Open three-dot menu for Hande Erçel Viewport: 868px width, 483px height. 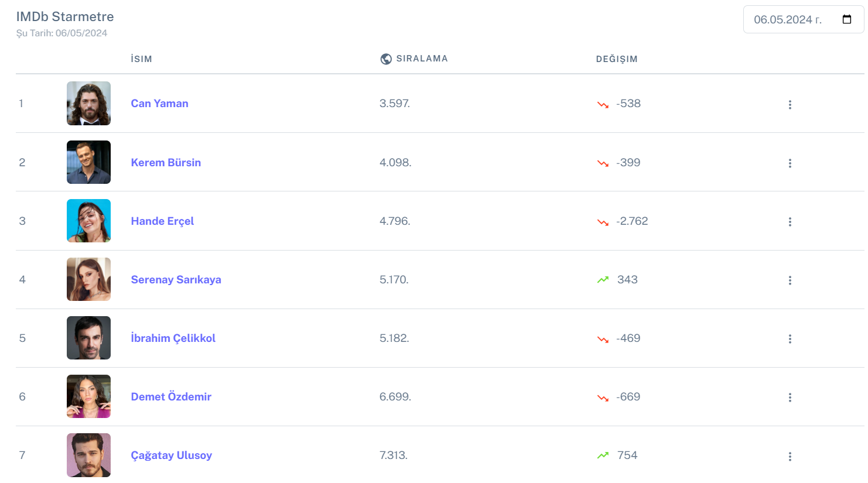coord(790,221)
